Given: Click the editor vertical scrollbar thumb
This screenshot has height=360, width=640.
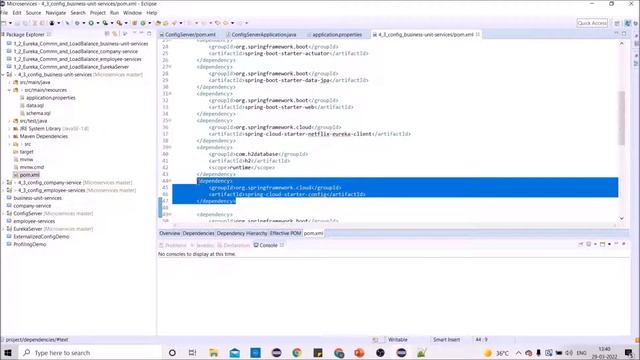Looking at the screenshot, I should pyautogui.click(x=621, y=118).
